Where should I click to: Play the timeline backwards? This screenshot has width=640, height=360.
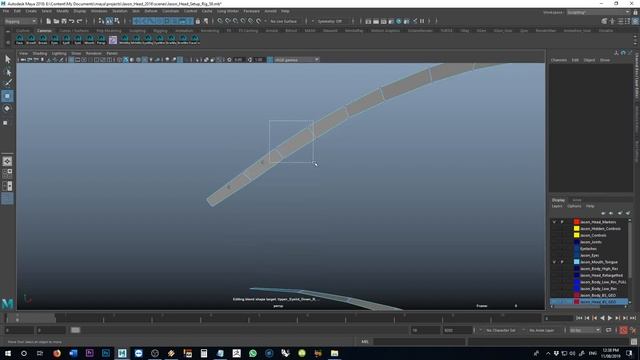coord(602,318)
